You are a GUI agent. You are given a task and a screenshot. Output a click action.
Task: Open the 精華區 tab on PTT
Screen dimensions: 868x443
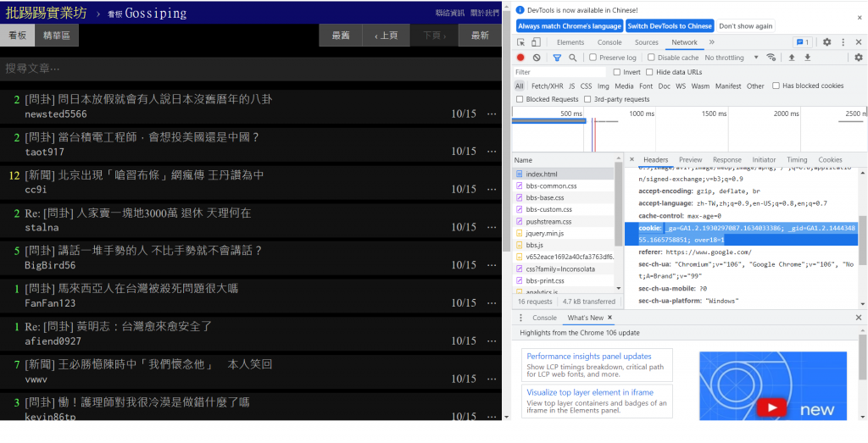click(x=57, y=36)
